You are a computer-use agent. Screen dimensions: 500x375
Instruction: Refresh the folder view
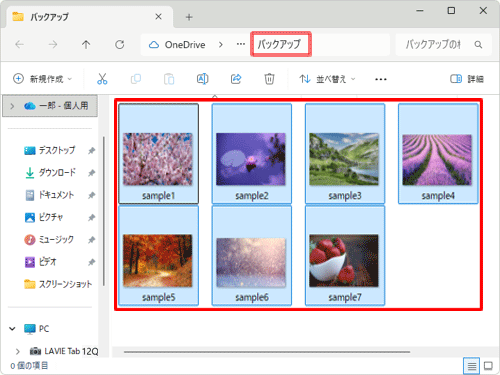click(120, 44)
